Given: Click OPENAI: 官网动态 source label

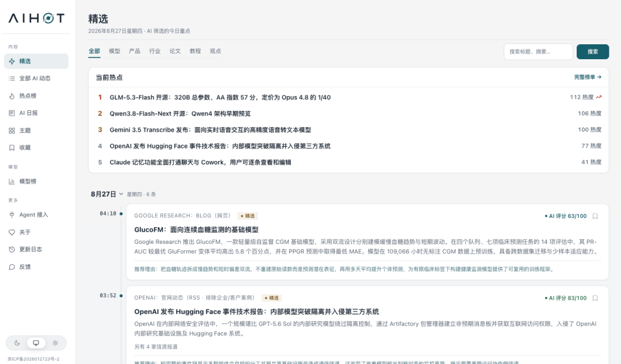Looking at the screenshot, I should 194,298.
